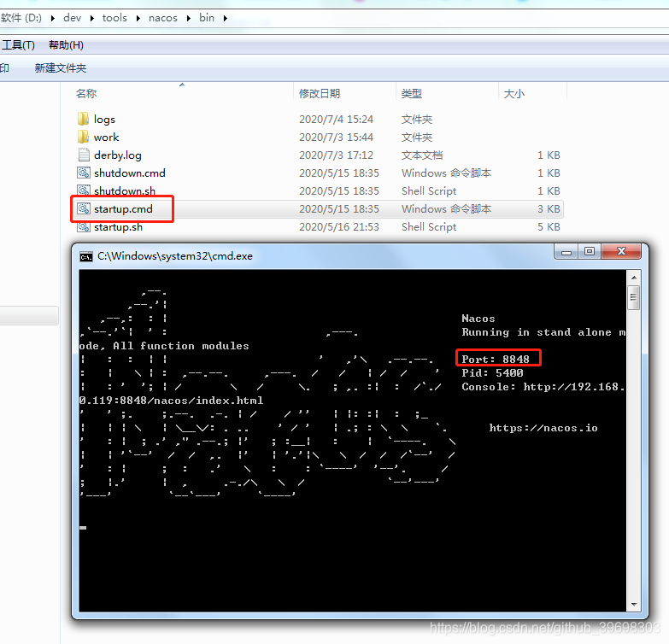Click the C:\Windows\system32\cmd.exe window title
This screenshot has height=644, width=669.
coord(175,256)
